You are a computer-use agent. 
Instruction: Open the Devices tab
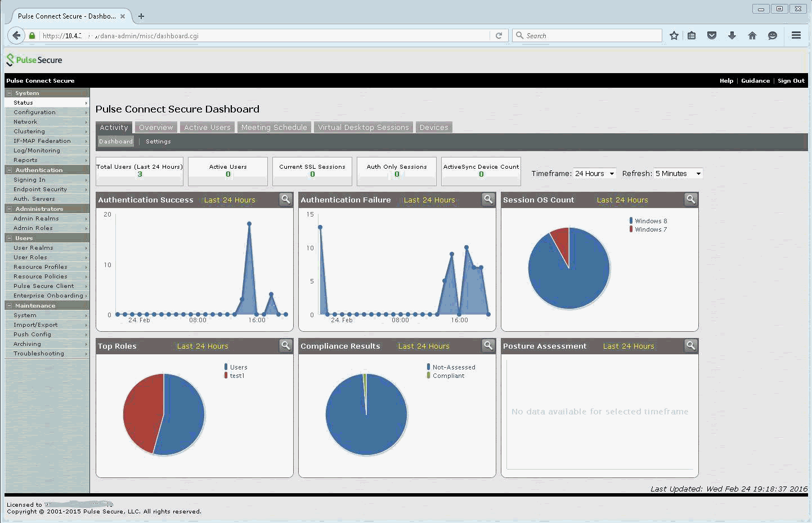tap(434, 128)
